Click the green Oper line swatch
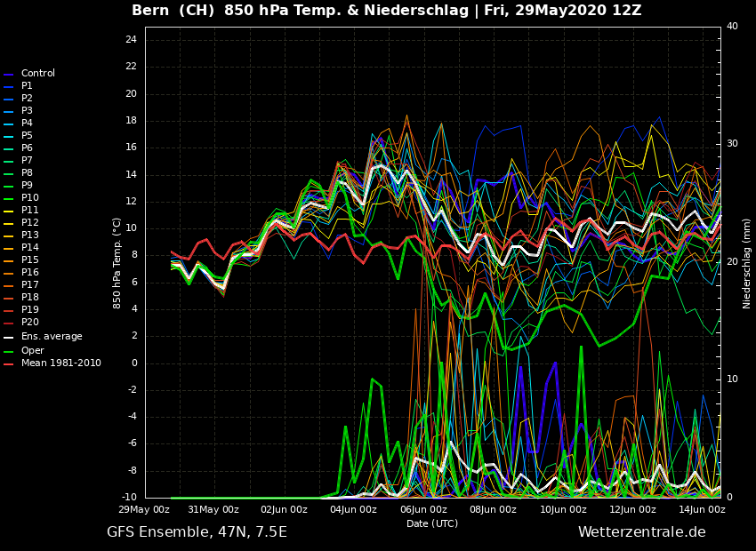 (x=8, y=352)
